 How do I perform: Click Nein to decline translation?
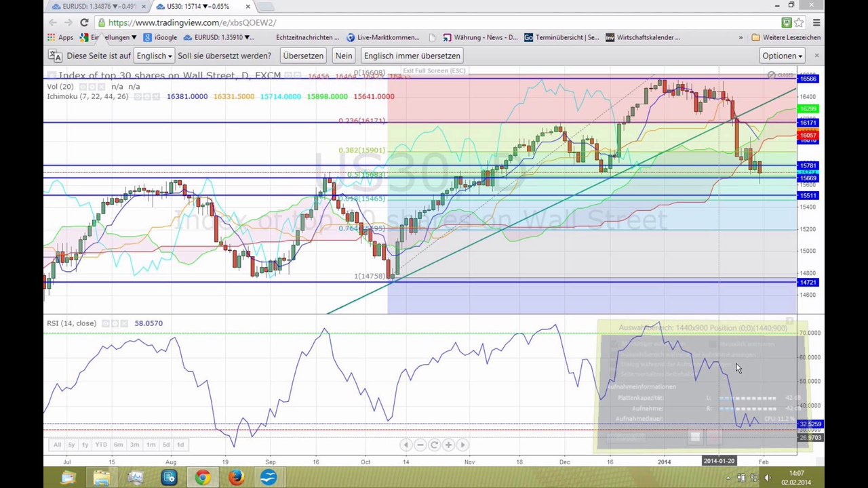pyautogui.click(x=344, y=56)
